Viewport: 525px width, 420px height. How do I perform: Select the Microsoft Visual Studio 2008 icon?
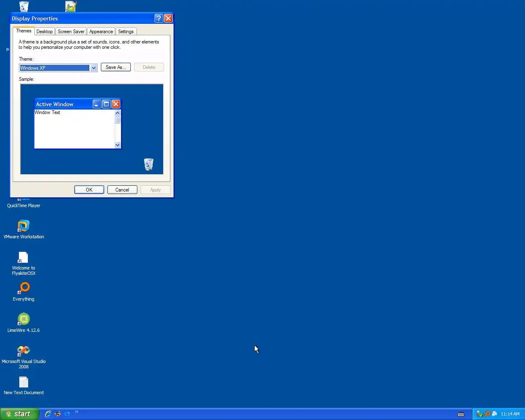click(23, 351)
